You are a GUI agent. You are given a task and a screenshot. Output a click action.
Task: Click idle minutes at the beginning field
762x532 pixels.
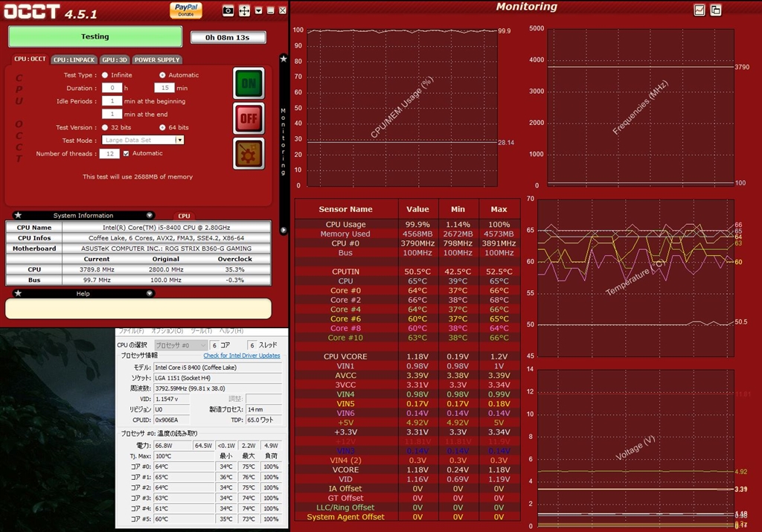click(x=112, y=101)
